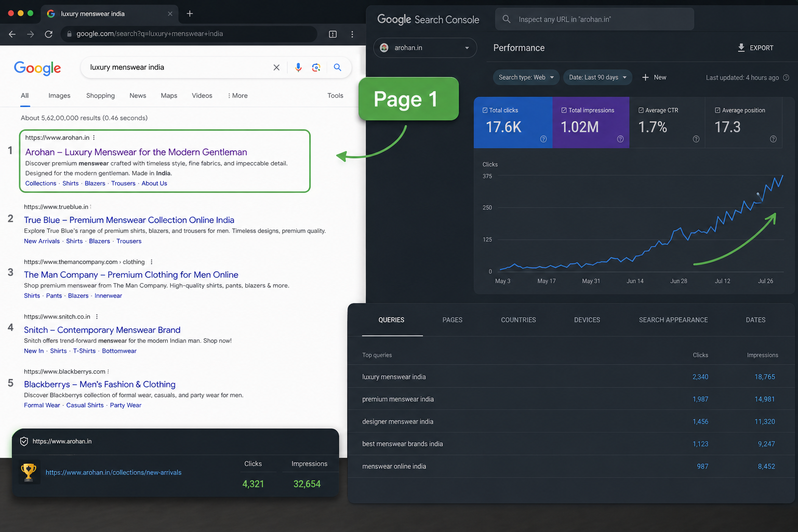Select the Queries tab
The height and width of the screenshot is (532, 798).
(391, 320)
